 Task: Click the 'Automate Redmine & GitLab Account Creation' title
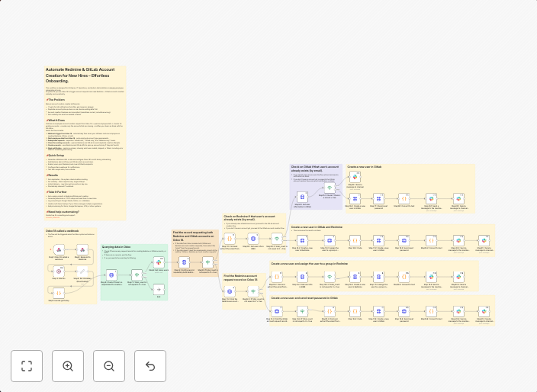coord(80,76)
